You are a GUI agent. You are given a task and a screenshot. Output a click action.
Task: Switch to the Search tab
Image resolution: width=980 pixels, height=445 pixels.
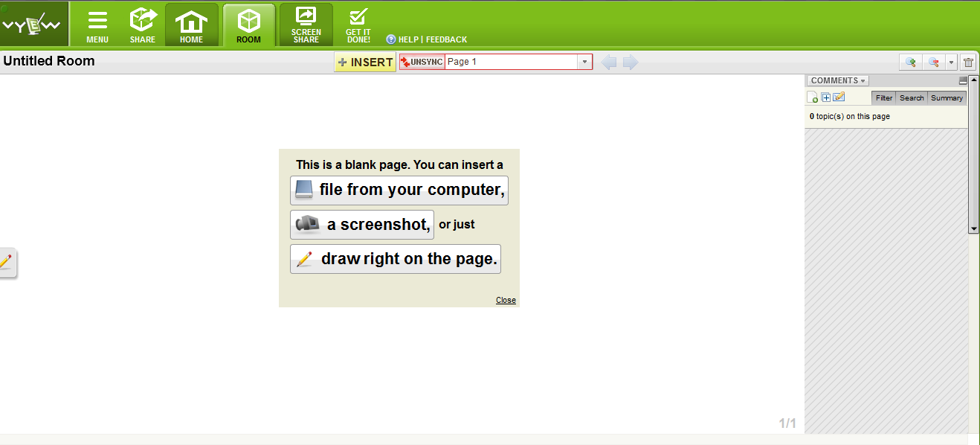click(x=912, y=98)
